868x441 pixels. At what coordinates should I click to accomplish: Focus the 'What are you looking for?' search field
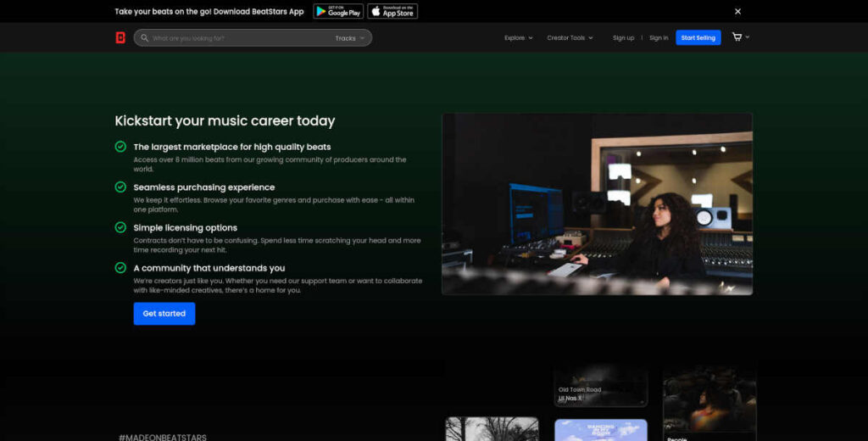242,38
